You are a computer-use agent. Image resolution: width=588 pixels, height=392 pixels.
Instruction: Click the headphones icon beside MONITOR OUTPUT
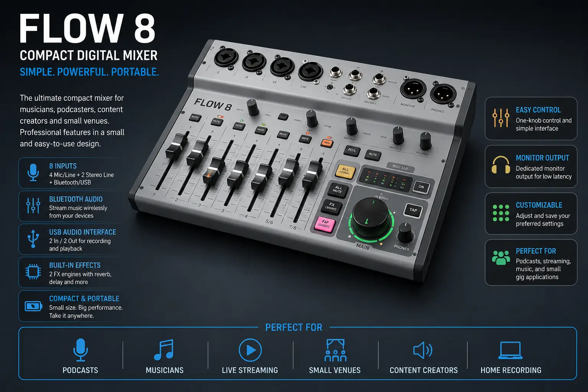[x=501, y=165]
